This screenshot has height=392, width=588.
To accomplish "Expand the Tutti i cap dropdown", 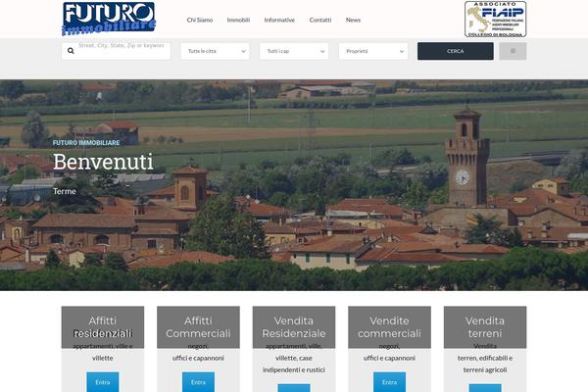I will pos(294,51).
